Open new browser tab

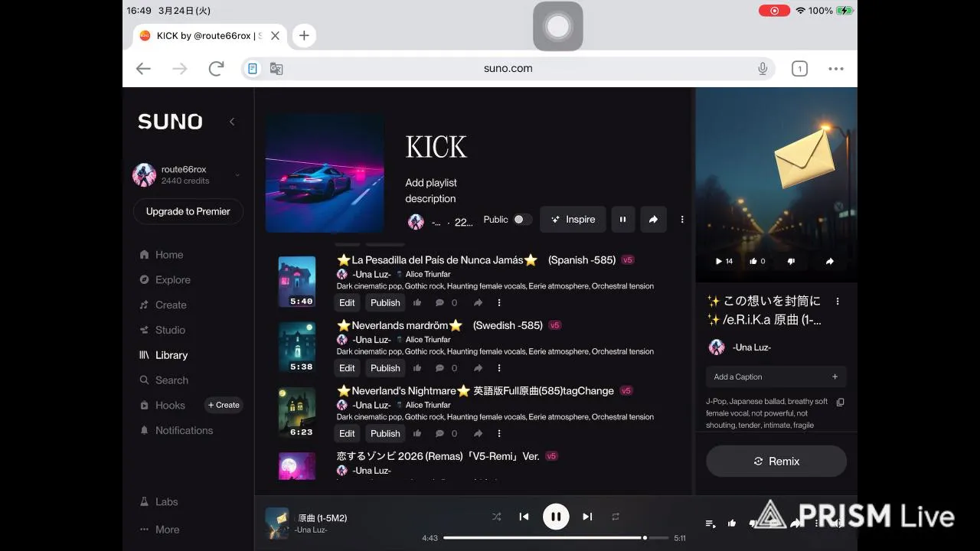coord(304,35)
